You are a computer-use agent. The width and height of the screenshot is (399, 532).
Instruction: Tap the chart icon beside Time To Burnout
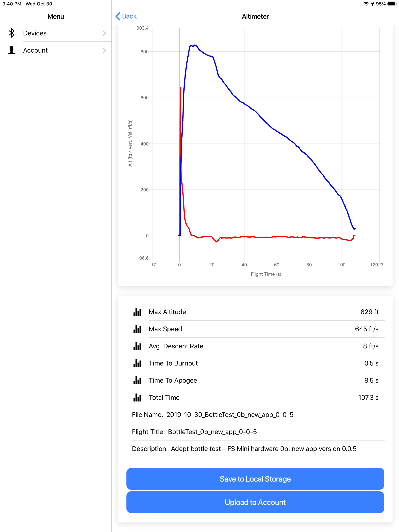point(137,363)
